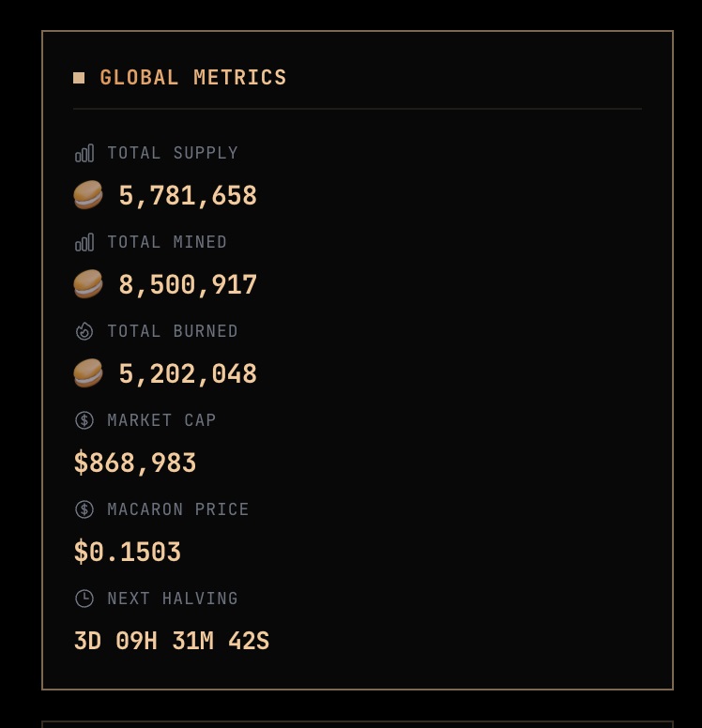Click the market cap value $868,983
Image resolution: width=702 pixels, height=728 pixels.
(x=135, y=463)
